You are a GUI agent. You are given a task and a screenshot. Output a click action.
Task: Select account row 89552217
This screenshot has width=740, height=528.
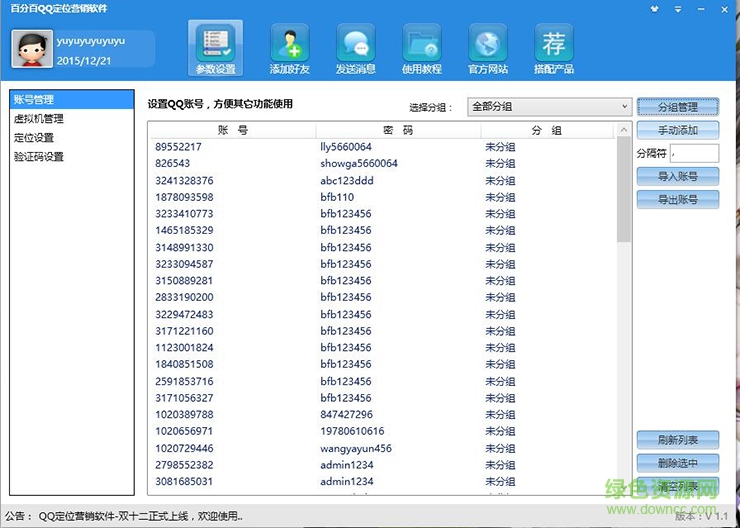383,147
